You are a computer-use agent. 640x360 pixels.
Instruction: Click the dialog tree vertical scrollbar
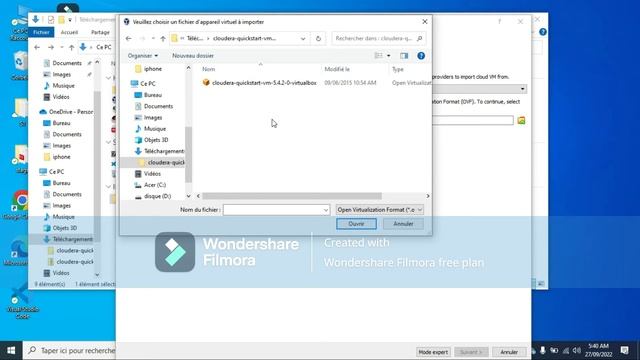click(188, 154)
